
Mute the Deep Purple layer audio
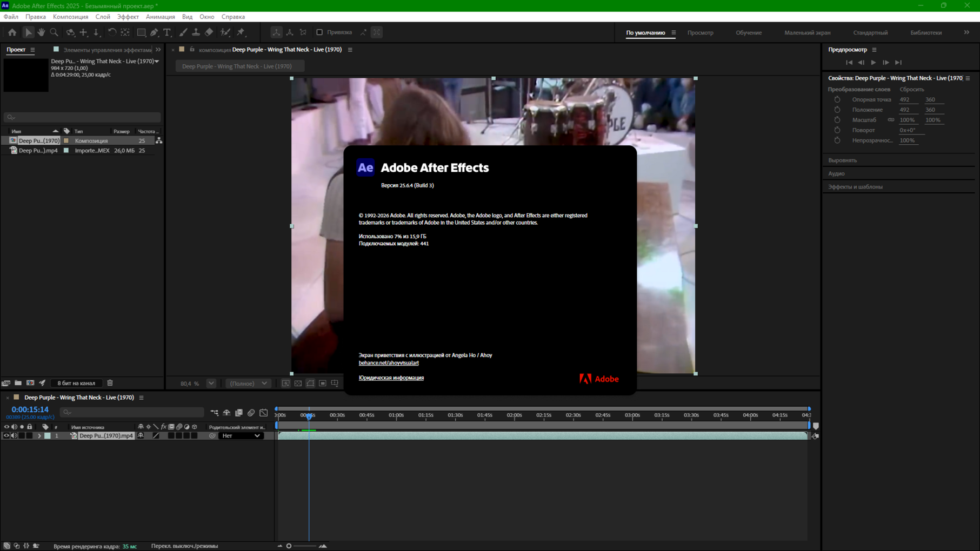tap(14, 435)
